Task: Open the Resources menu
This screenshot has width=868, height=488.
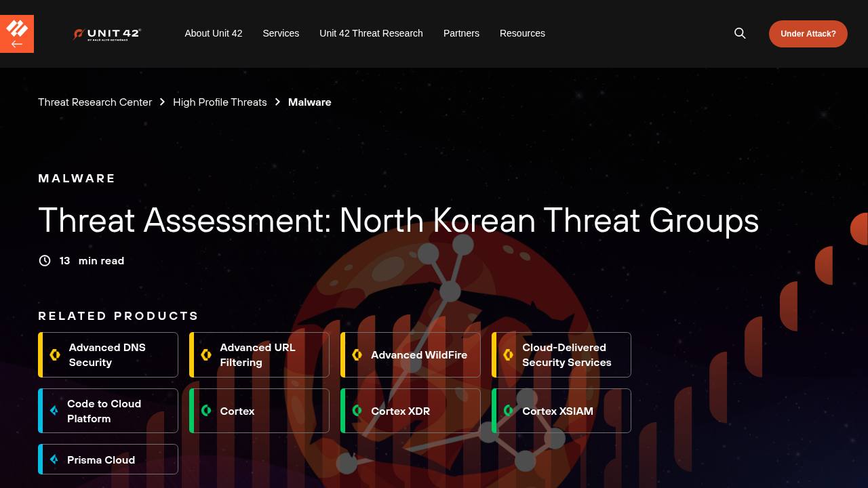Action: [522, 33]
